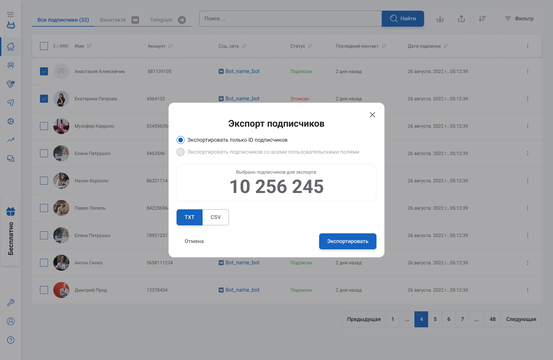Switch to the Telegram tab
The width and height of the screenshot is (553, 360).
tap(168, 20)
